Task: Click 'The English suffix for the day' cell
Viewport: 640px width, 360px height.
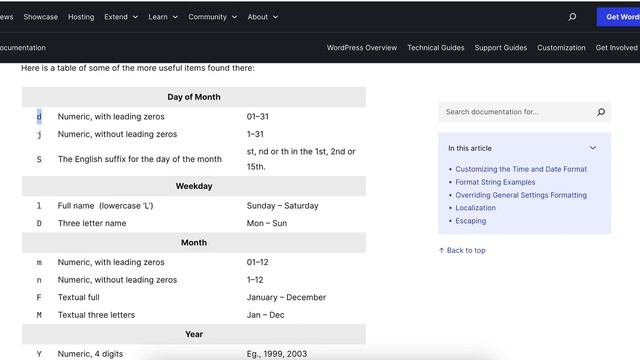Action: 140,159
